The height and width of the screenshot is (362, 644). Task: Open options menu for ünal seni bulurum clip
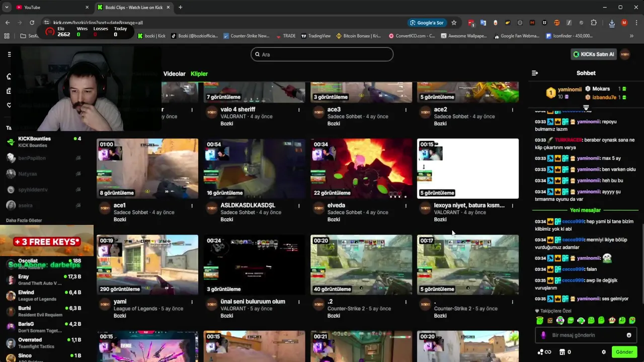(x=299, y=302)
